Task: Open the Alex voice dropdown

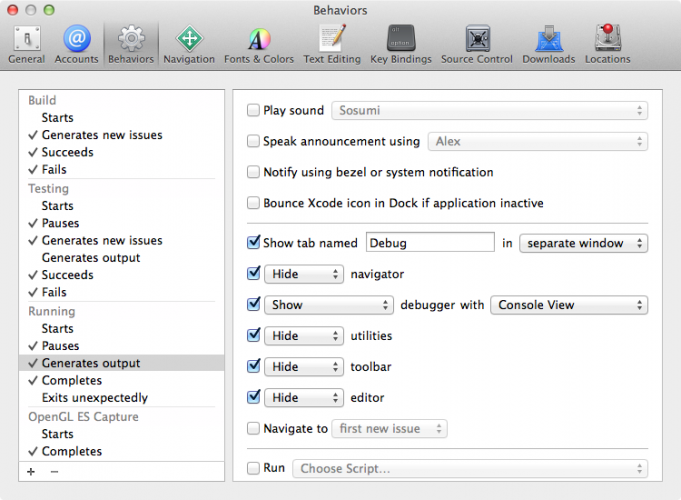Action: (538, 141)
